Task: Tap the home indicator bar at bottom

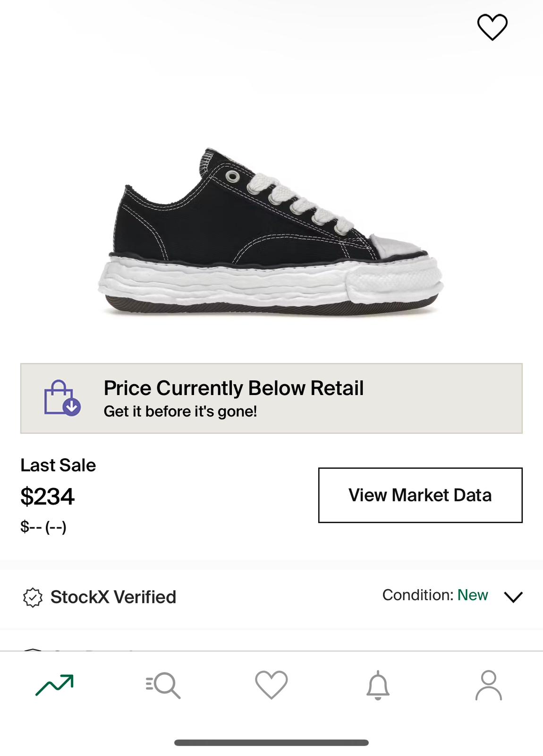Action: pyautogui.click(x=271, y=743)
